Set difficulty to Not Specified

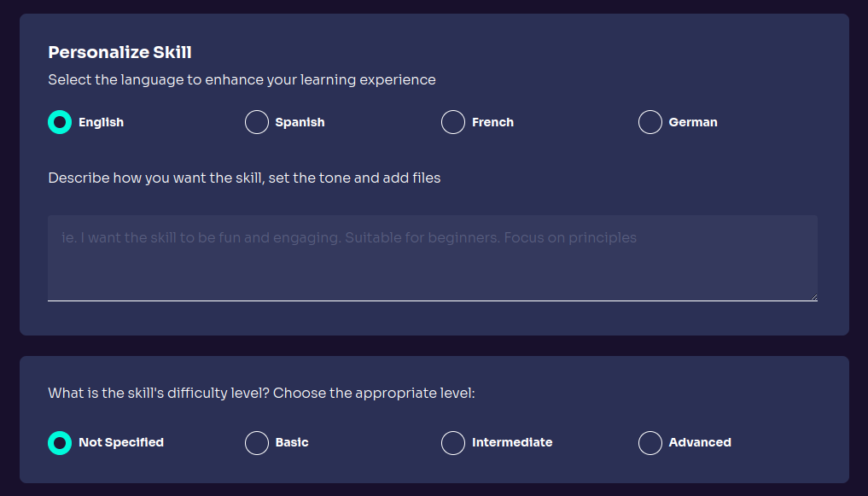60,442
